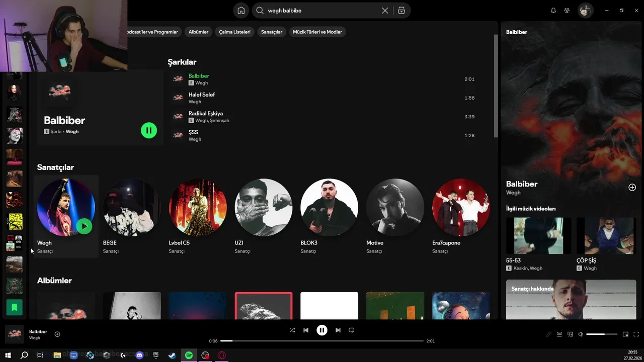
Task: Open İlgili müzik videoları heading
Action: click(531, 209)
